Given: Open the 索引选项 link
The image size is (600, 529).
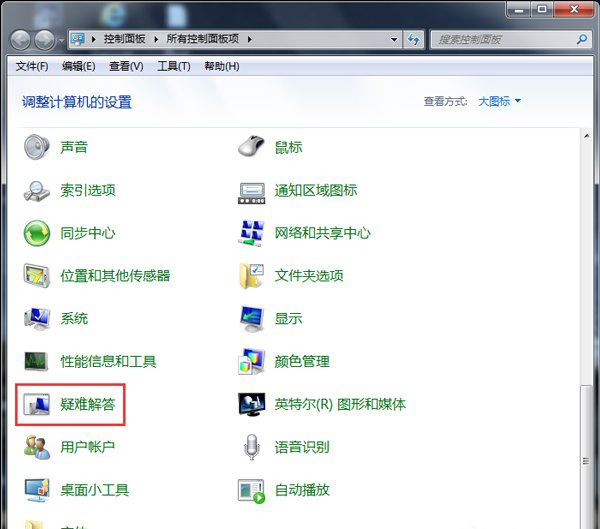Looking at the screenshot, I should click(88, 190).
